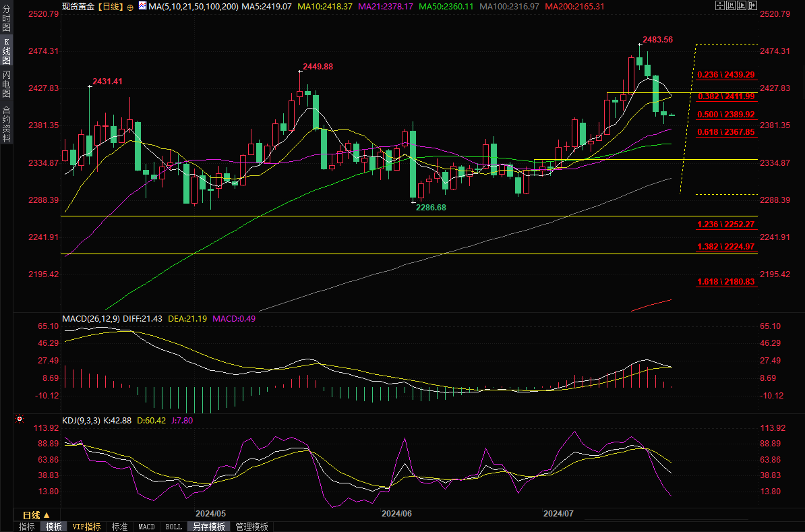This screenshot has height=532, width=805.
Task: Open the 合约资料 side tab
Action: click(x=6, y=124)
